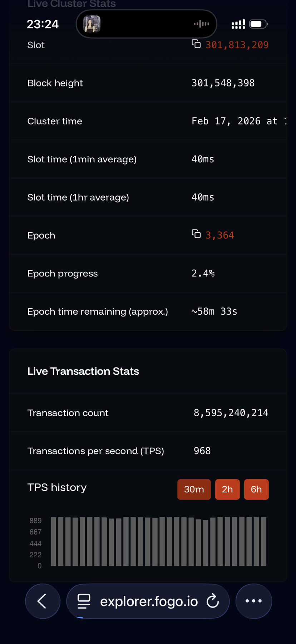
Task: Tap the battery status icon
Action: point(258,24)
